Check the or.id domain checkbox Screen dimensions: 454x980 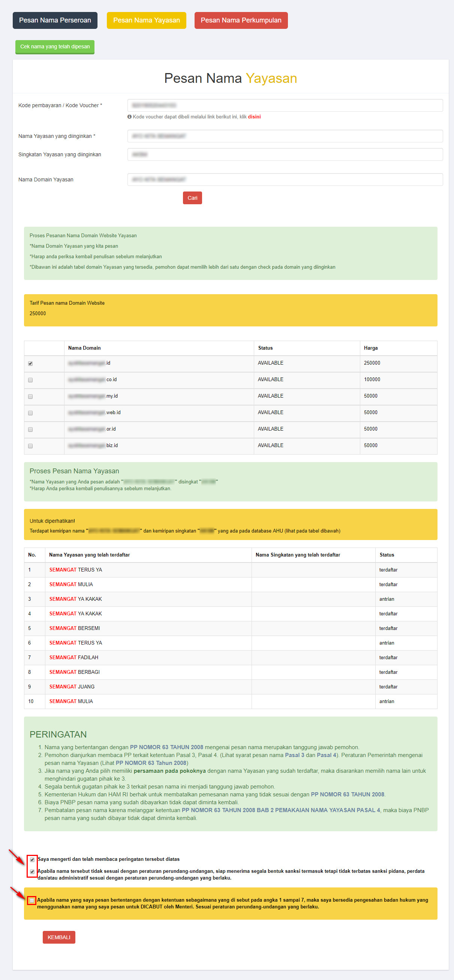30,429
